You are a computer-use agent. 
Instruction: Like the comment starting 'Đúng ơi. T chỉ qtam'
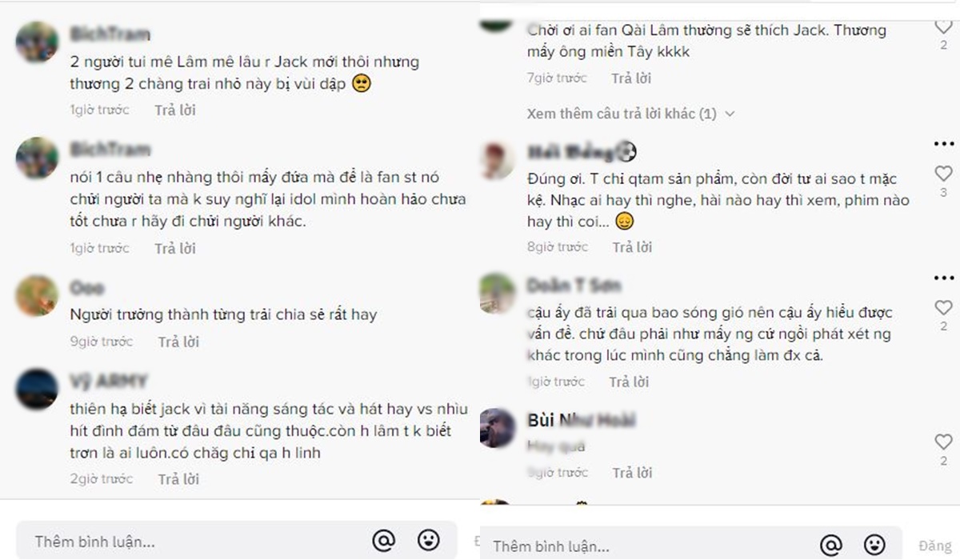tap(944, 173)
